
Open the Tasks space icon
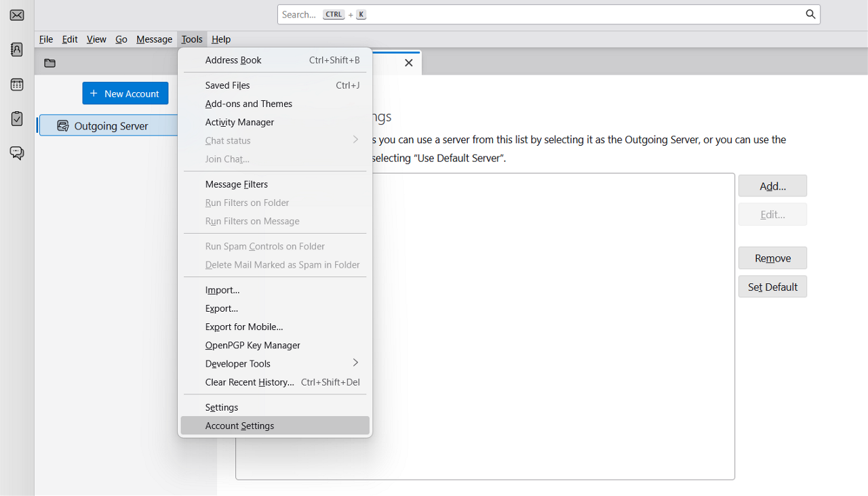[x=17, y=119]
